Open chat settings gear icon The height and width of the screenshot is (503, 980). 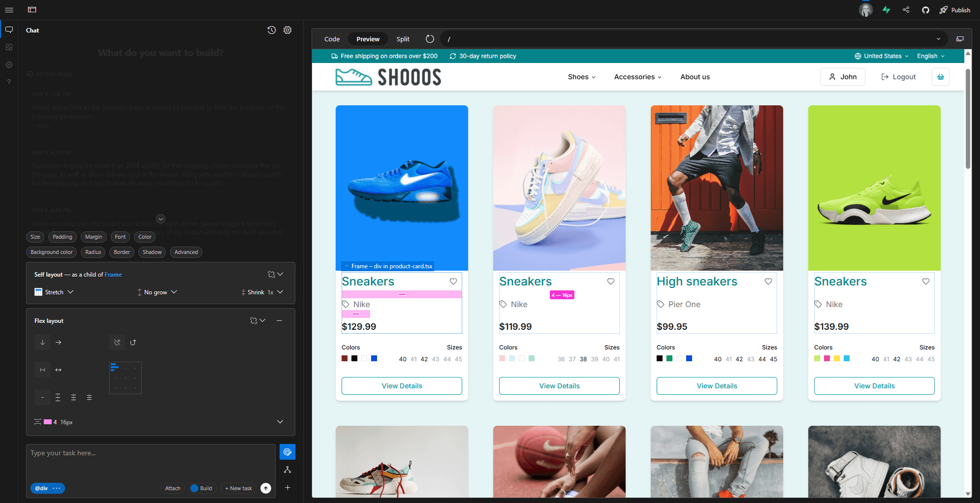pyautogui.click(x=287, y=30)
